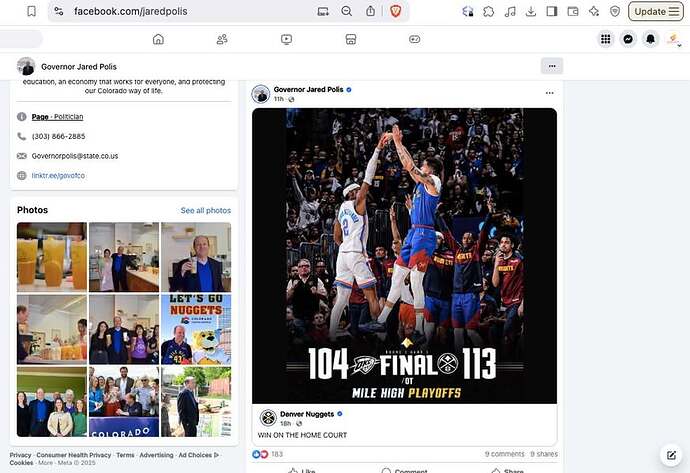The image size is (690, 473).
Task: Open post options three-dot menu
Action: (550, 93)
